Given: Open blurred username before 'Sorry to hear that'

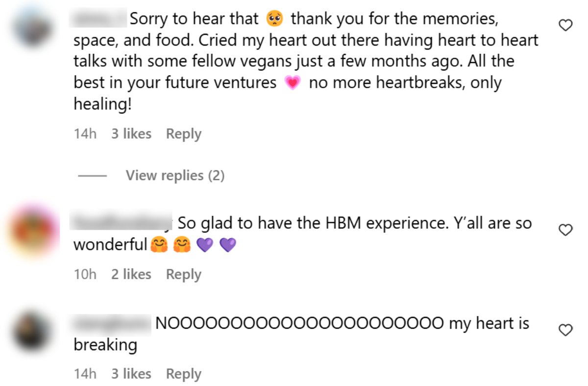Looking at the screenshot, I should coord(99,20).
